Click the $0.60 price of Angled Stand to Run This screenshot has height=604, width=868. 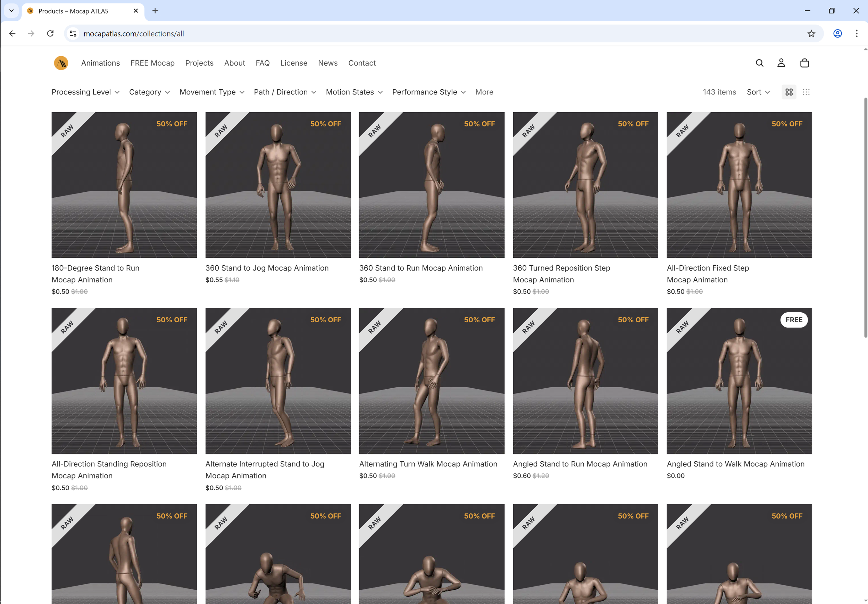click(521, 475)
